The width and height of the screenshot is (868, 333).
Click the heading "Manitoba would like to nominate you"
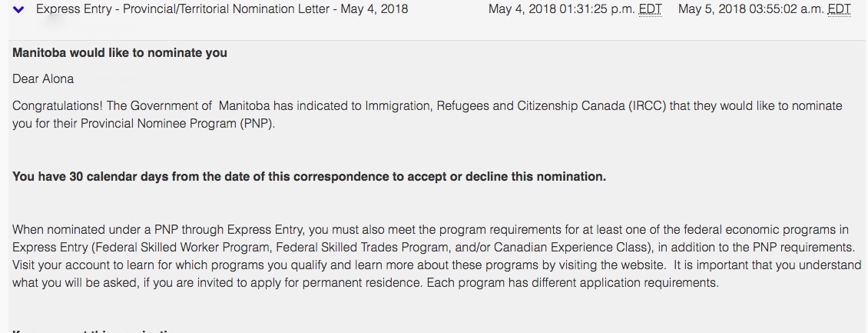[120, 53]
